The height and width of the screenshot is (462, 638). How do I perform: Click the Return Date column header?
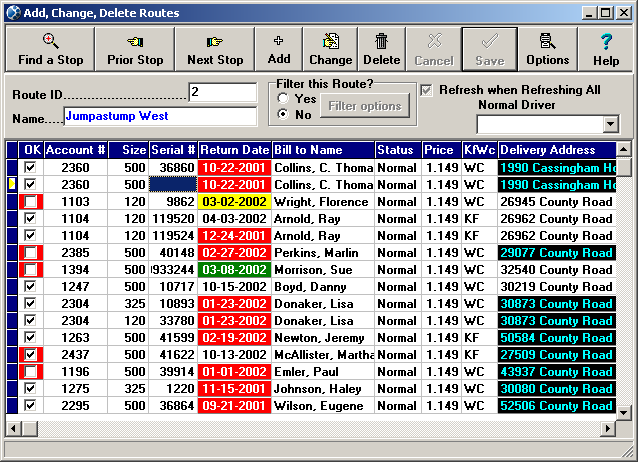[x=234, y=150]
